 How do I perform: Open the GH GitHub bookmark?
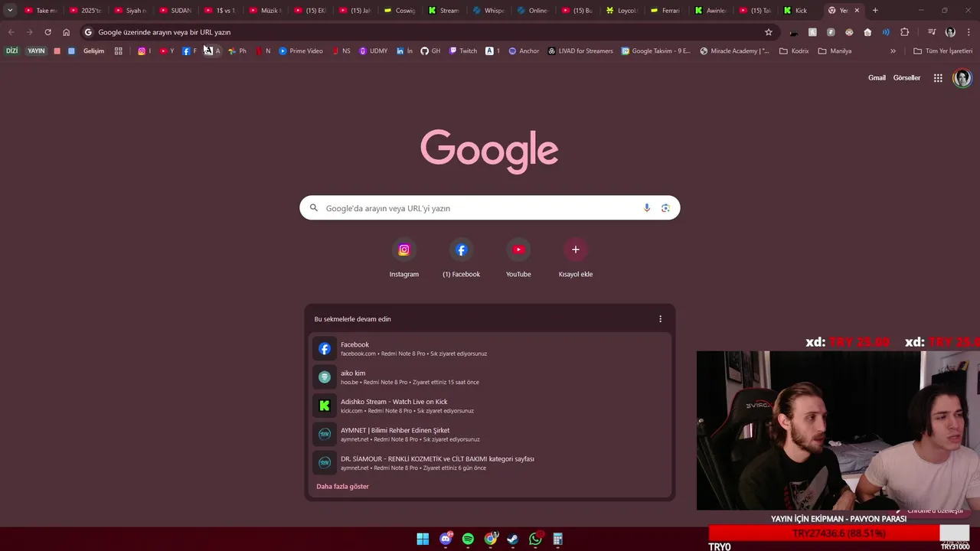click(430, 51)
